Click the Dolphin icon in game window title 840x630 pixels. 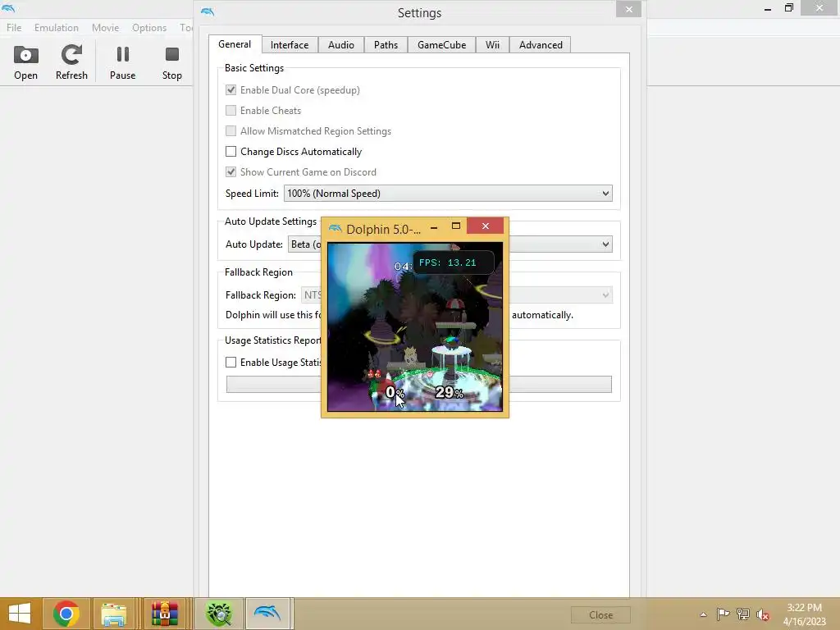click(336, 229)
